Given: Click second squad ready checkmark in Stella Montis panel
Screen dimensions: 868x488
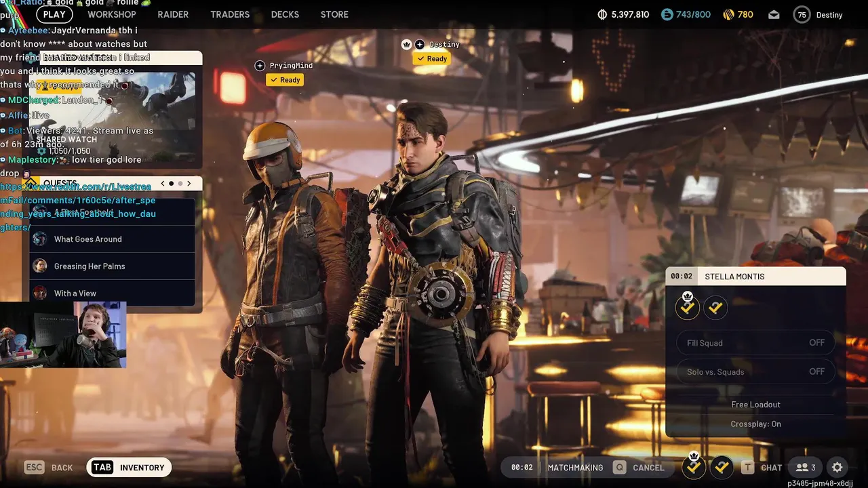Looking at the screenshot, I should (x=715, y=308).
